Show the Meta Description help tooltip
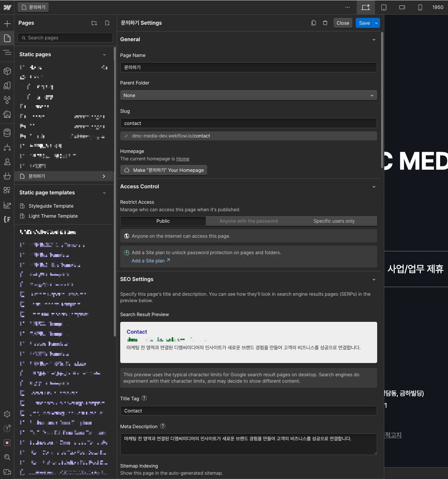The width and height of the screenshot is (448, 479). tap(163, 426)
